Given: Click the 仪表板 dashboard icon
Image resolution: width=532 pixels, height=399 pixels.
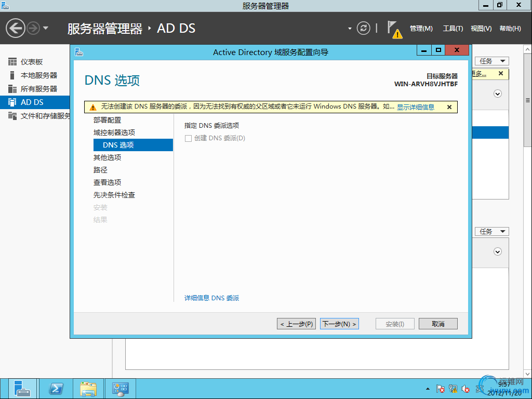Looking at the screenshot, I should (x=12, y=62).
